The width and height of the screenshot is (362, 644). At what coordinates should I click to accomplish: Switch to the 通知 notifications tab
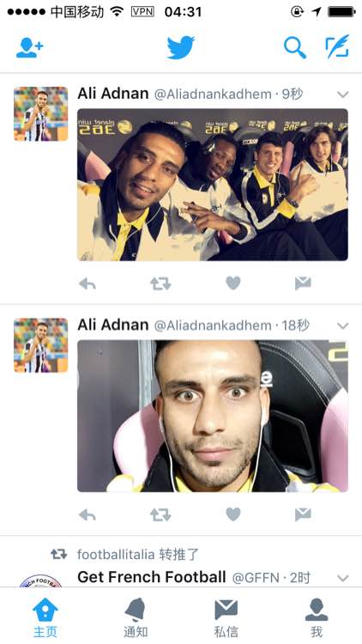[136, 617]
